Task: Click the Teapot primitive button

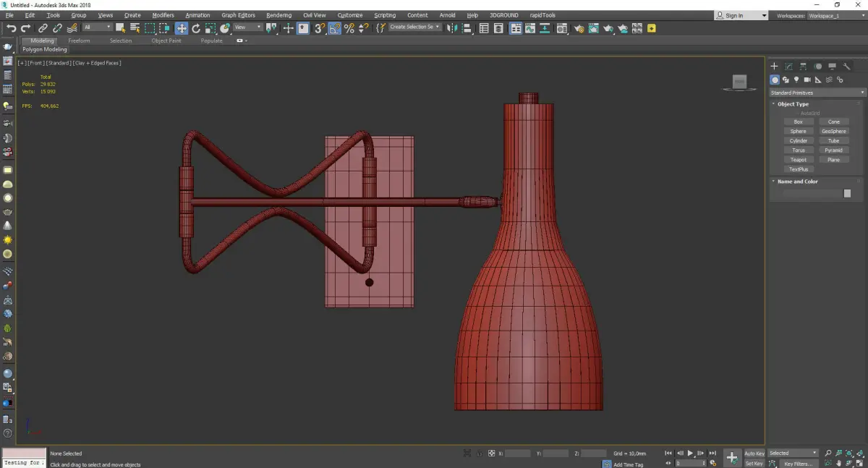Action: (x=799, y=159)
